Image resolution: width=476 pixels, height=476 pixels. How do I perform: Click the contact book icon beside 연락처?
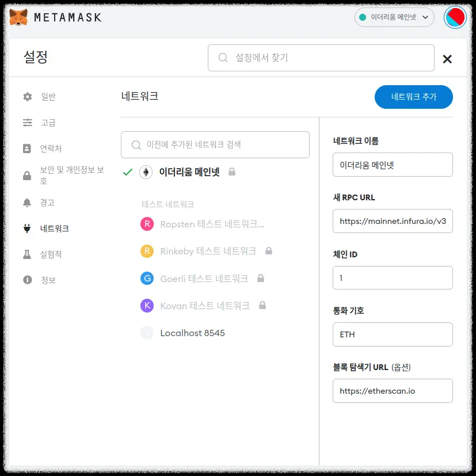tap(27, 148)
